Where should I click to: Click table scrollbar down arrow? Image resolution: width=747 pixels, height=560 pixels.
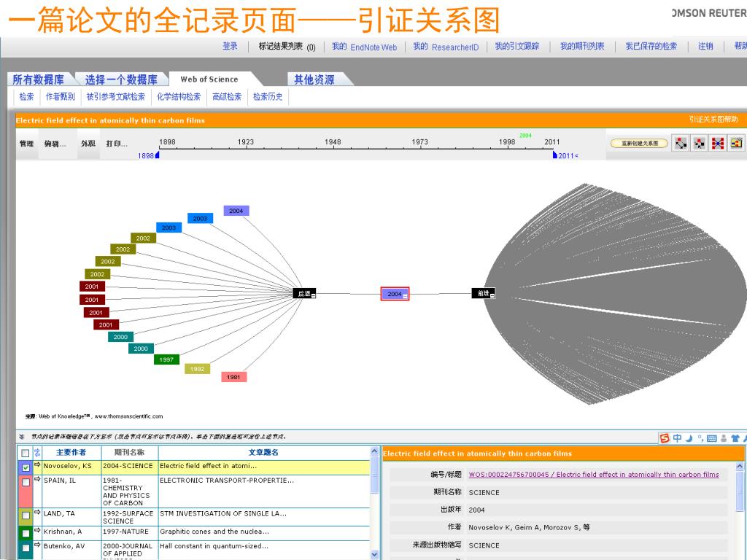point(374,554)
